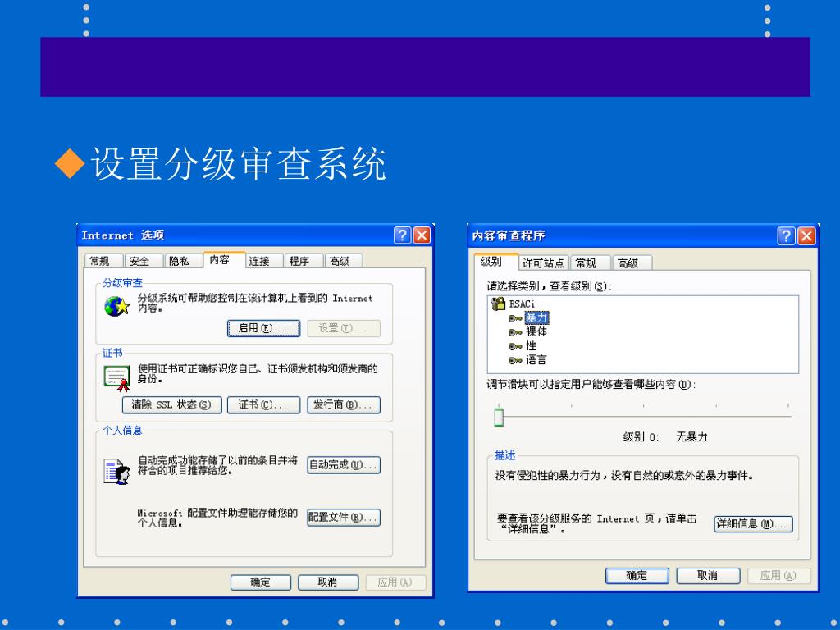Open 证书(C)... button
Image resolution: width=840 pixels, height=630 pixels.
pos(263,405)
